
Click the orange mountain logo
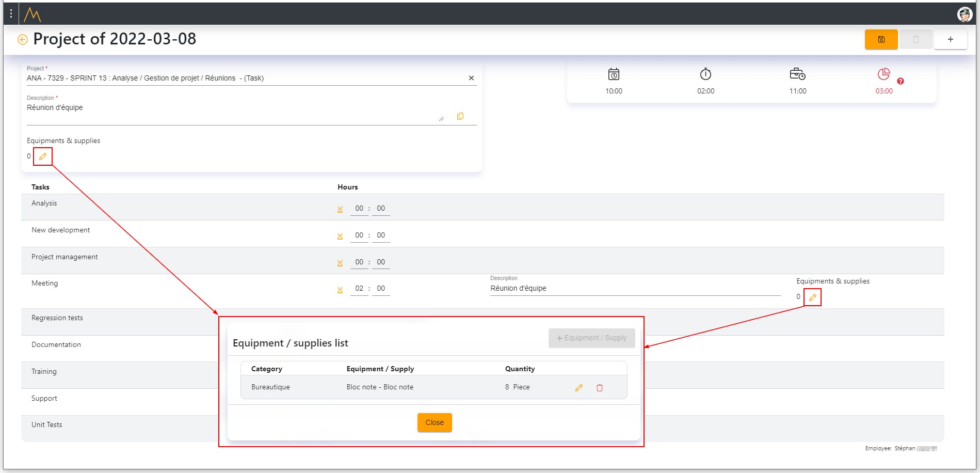click(x=33, y=14)
